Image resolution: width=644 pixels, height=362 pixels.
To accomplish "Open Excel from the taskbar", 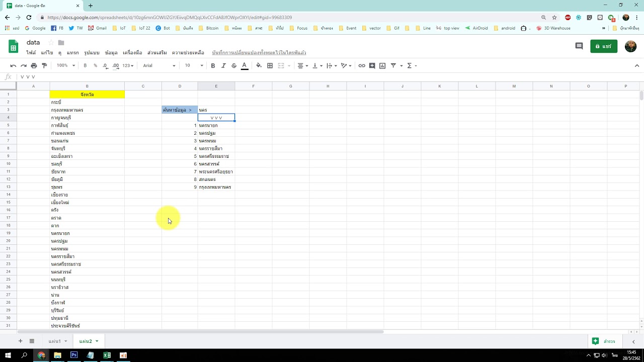I will (x=107, y=355).
